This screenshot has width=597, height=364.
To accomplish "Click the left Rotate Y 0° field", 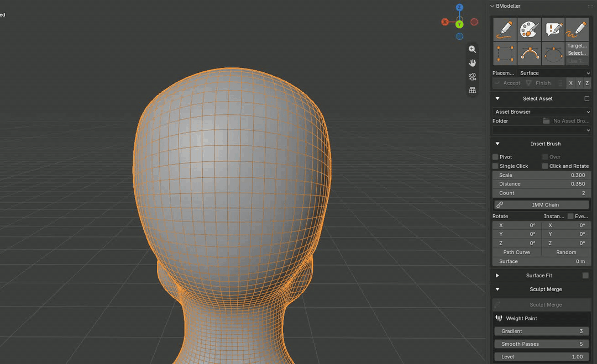I will (517, 234).
